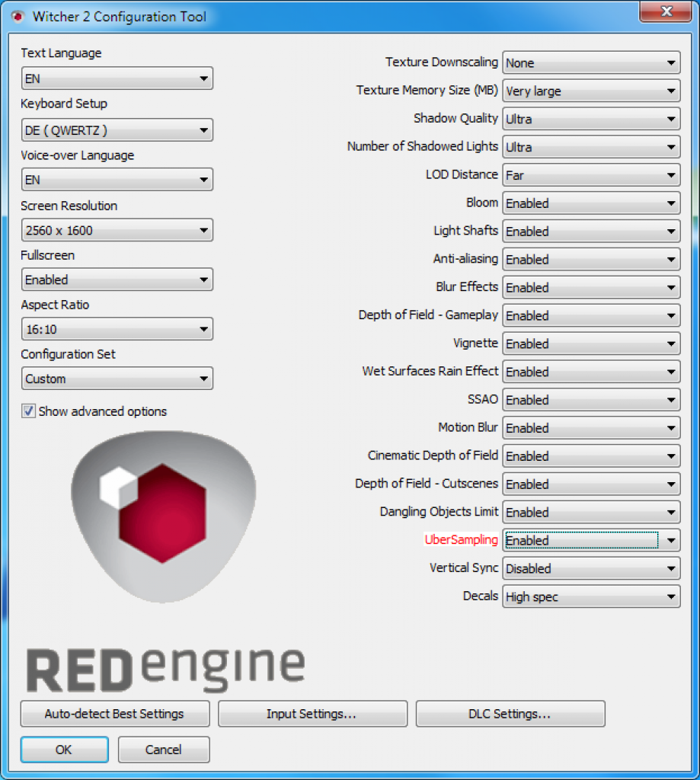Change the Fullscreen setting dropdown
Viewport: 700px width, 780px height.
pyautogui.click(x=117, y=280)
